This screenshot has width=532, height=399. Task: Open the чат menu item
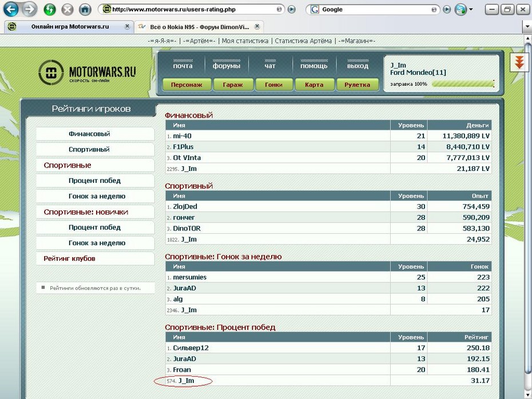pos(270,65)
